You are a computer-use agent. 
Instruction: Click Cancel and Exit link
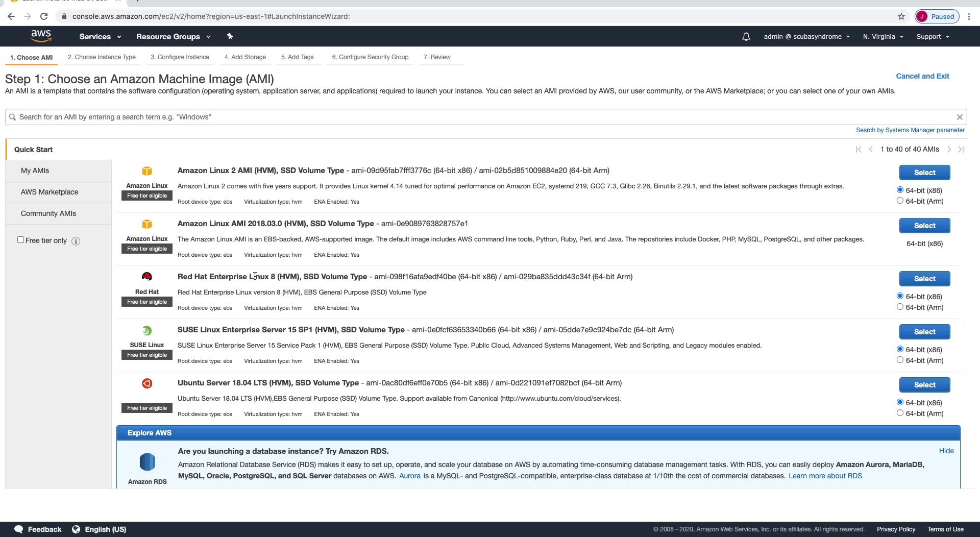[x=922, y=76]
